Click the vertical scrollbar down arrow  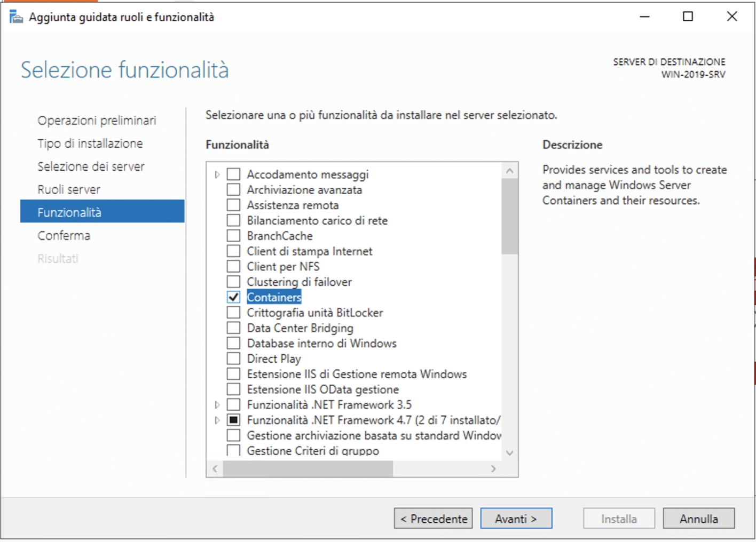(x=510, y=453)
